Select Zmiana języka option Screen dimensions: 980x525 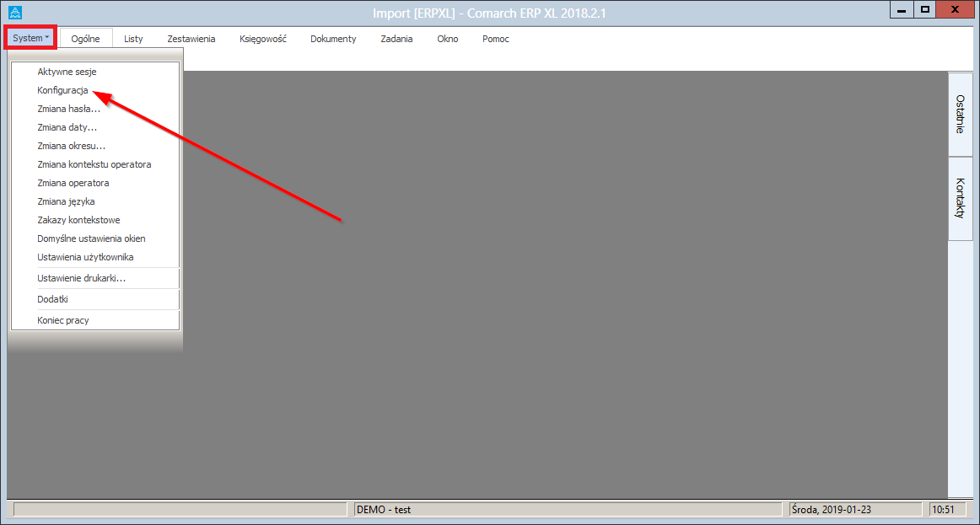66,201
